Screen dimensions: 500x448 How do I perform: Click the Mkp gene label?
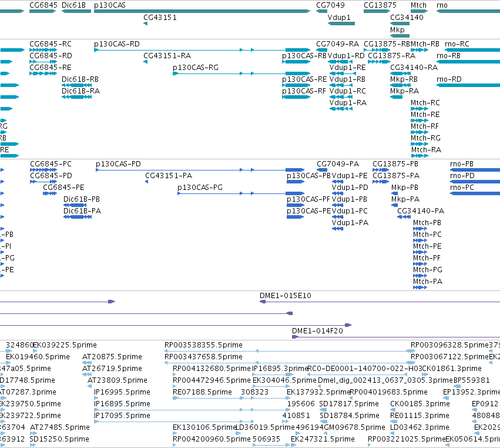397,29
